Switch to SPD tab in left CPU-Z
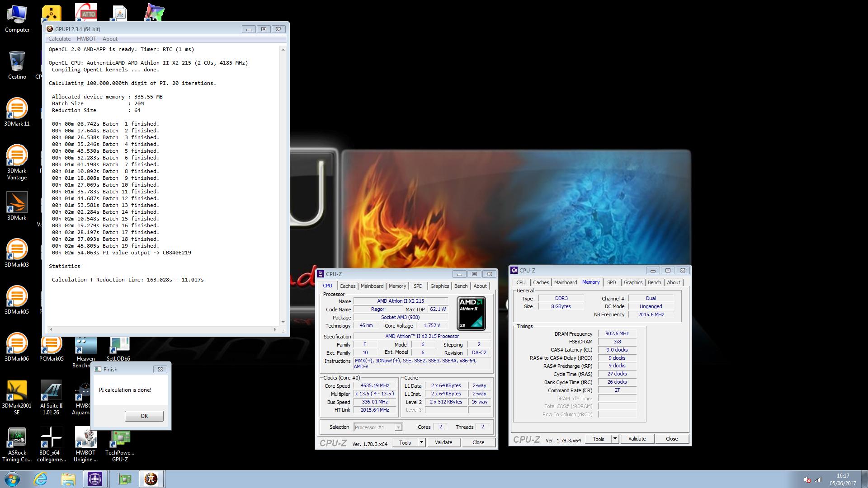Image resolution: width=868 pixels, height=488 pixels. (x=418, y=286)
